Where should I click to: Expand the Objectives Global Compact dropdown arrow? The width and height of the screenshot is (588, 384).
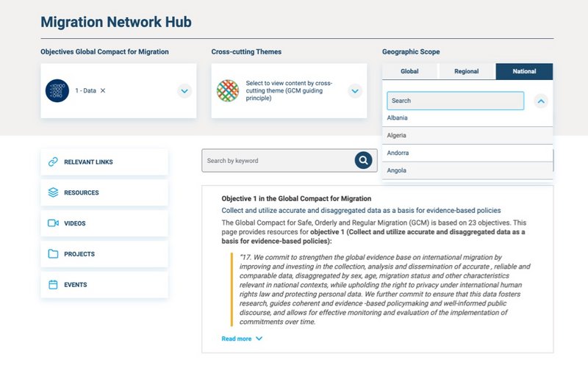pyautogui.click(x=184, y=91)
